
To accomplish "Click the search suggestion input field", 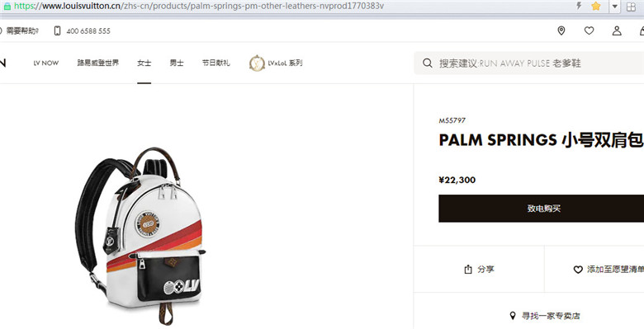I will (529, 63).
